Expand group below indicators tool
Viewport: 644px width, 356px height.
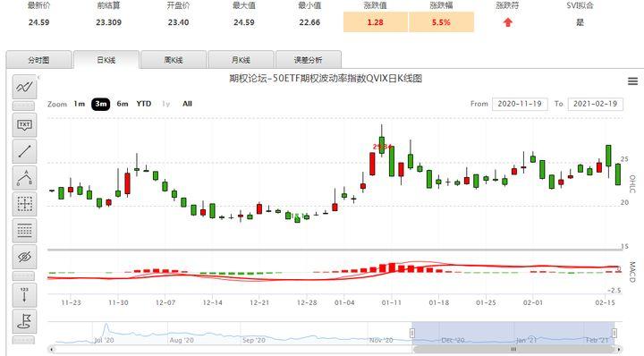click(x=24, y=106)
